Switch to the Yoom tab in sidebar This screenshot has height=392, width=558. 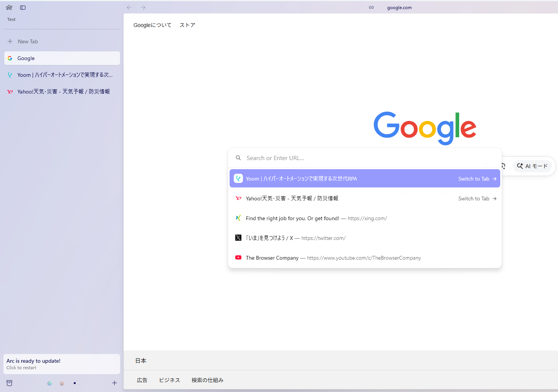pos(62,75)
